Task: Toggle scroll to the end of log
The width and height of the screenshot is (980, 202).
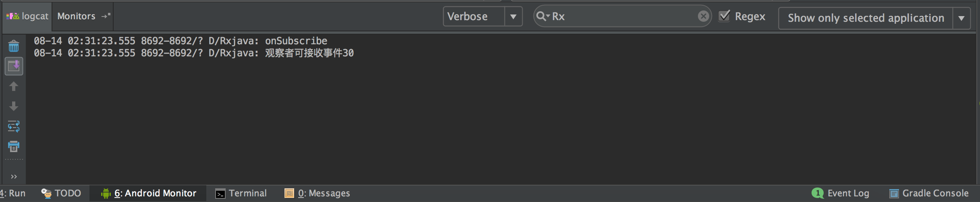Action: coord(14,66)
